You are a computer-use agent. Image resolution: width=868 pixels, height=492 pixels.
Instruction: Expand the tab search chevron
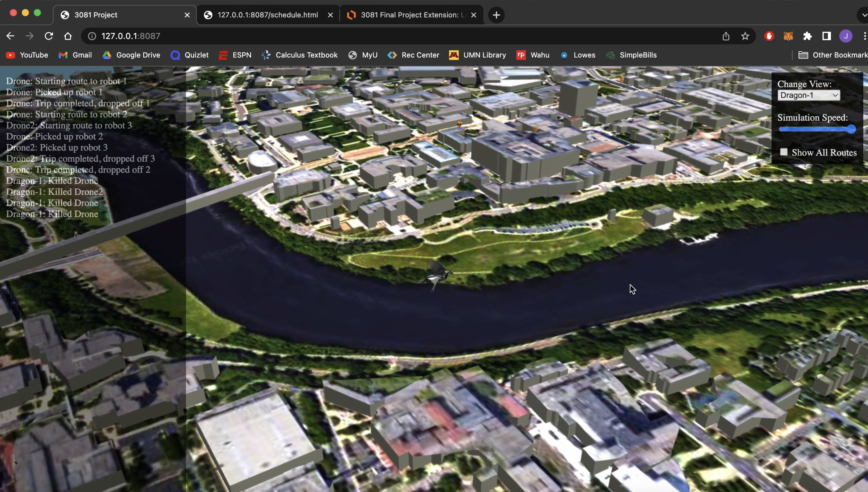pyautogui.click(x=864, y=15)
